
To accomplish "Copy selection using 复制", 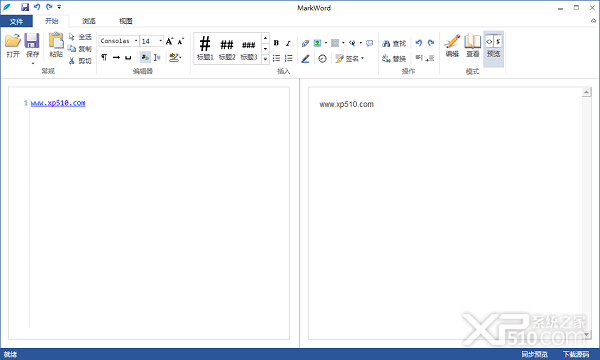I will click(80, 49).
